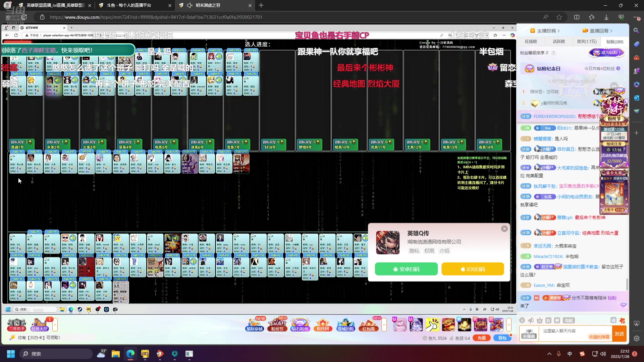Screen dimensions: 644x362
Task: Refresh the current browser page
Action: click(x=24, y=17)
